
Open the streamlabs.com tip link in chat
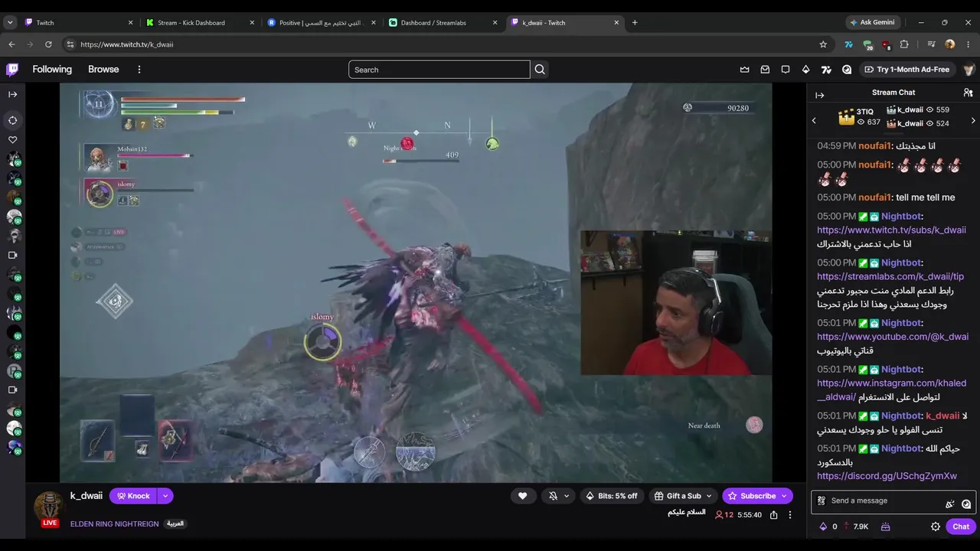point(890,276)
